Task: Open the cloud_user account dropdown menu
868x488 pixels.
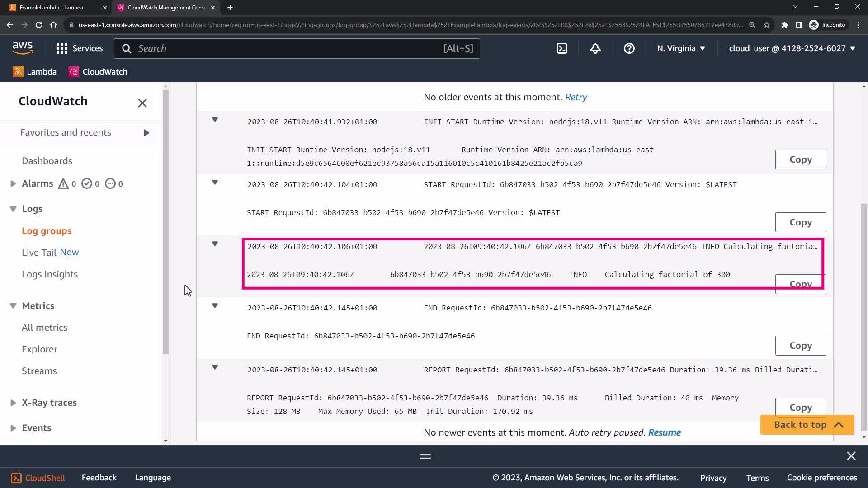Action: tap(792, 48)
